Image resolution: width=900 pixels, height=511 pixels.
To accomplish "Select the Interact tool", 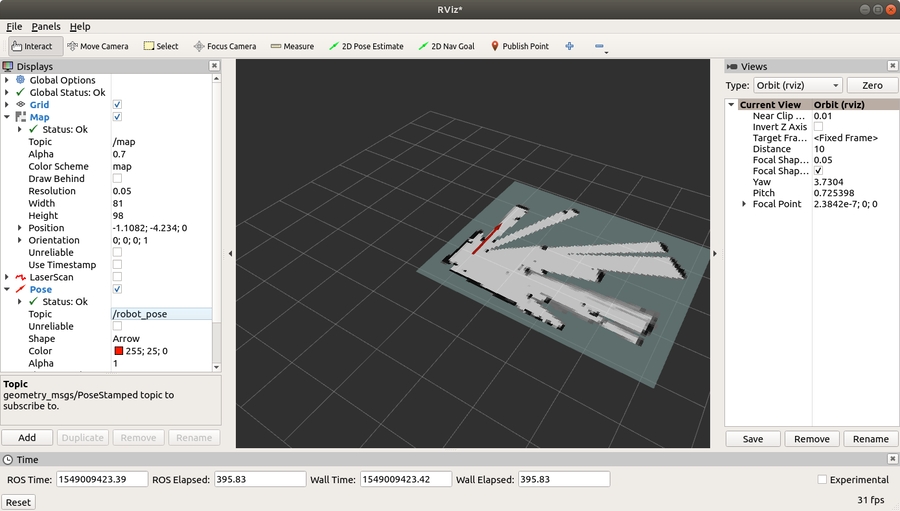I will 31,46.
